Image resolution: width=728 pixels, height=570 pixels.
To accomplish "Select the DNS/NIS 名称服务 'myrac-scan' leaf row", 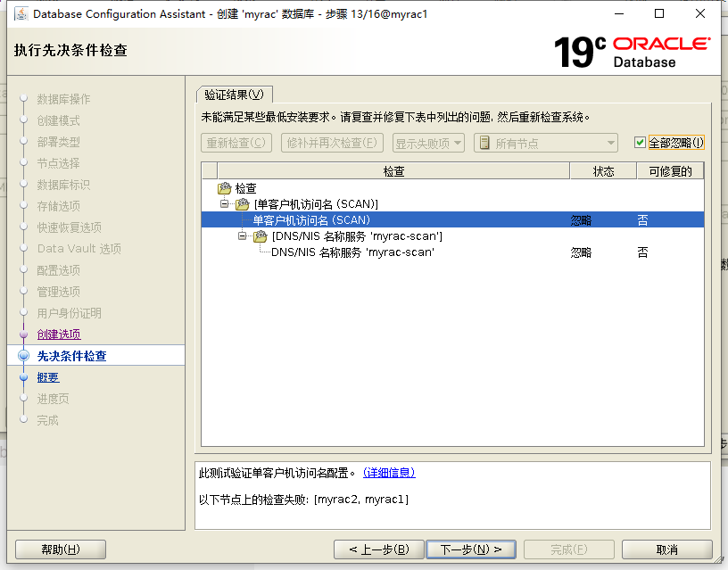I will [452, 252].
